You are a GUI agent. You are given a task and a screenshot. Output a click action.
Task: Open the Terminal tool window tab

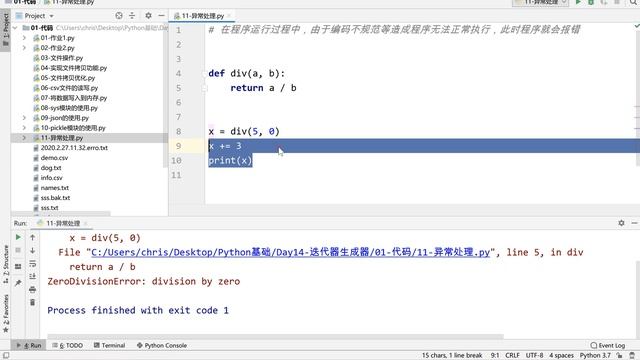pos(110,345)
